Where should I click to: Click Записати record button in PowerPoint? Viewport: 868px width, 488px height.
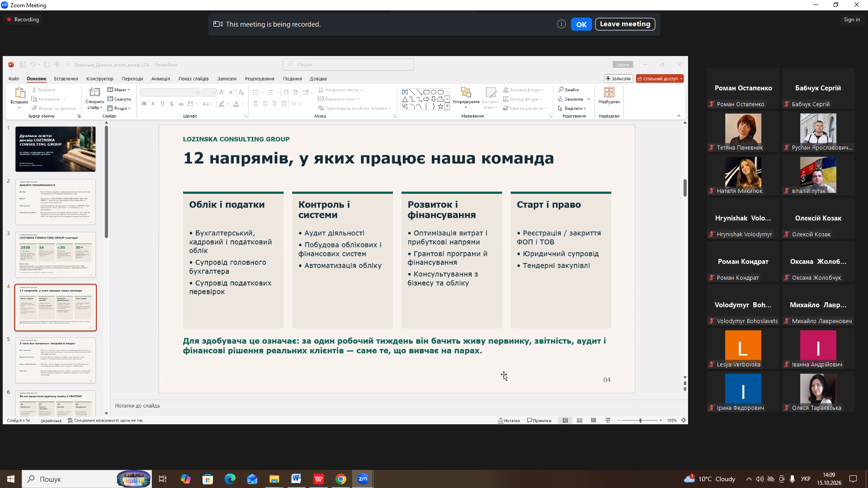point(618,79)
